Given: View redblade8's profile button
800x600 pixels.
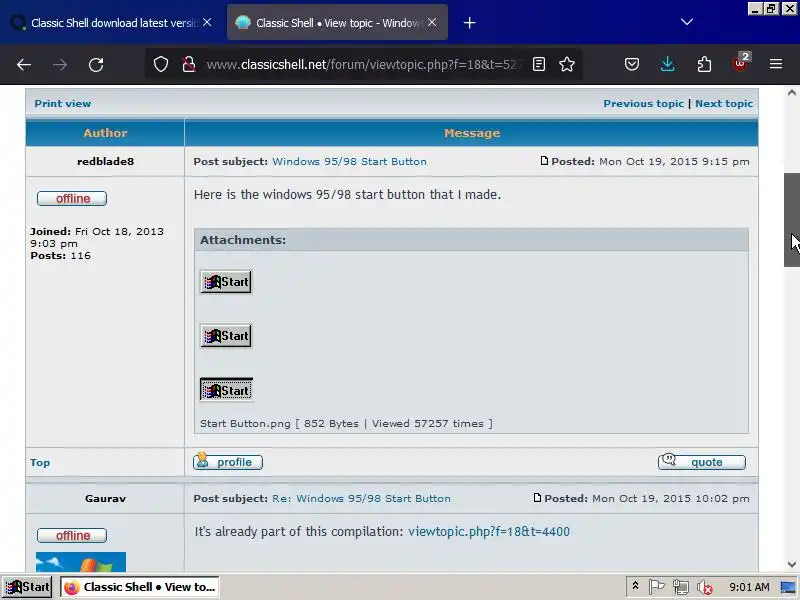Looking at the screenshot, I should [228, 462].
